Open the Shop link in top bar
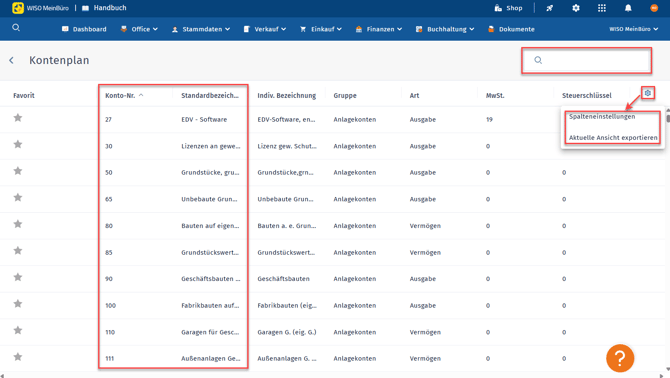The image size is (670, 378). [508, 8]
